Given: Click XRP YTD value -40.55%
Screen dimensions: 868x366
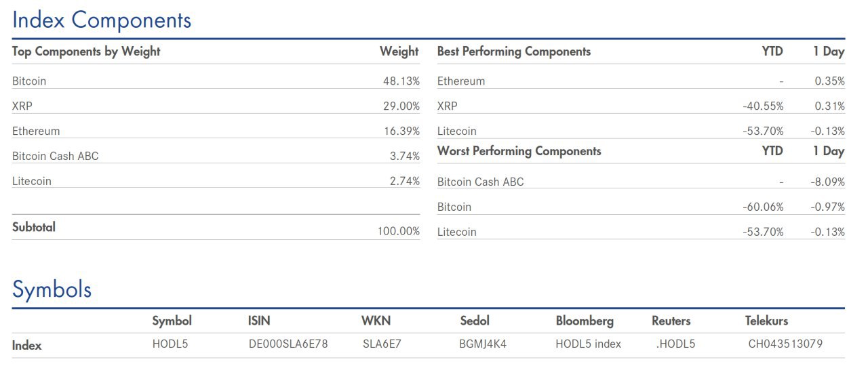Looking at the screenshot, I should [763, 106].
